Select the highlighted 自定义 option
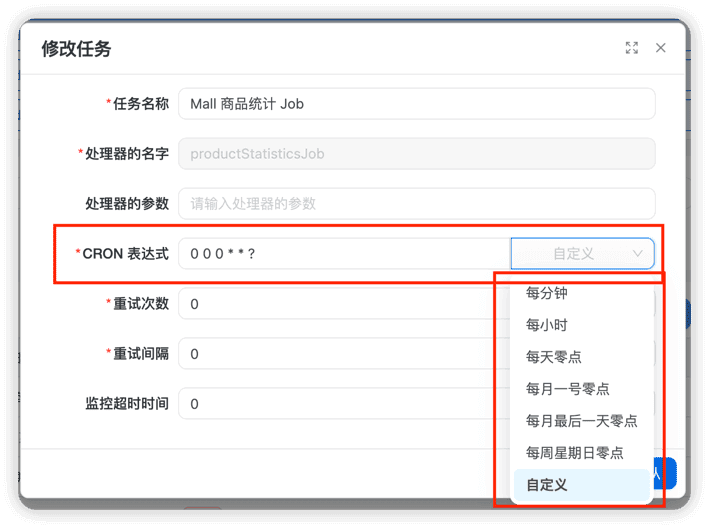709x528 pixels. [x=582, y=485]
